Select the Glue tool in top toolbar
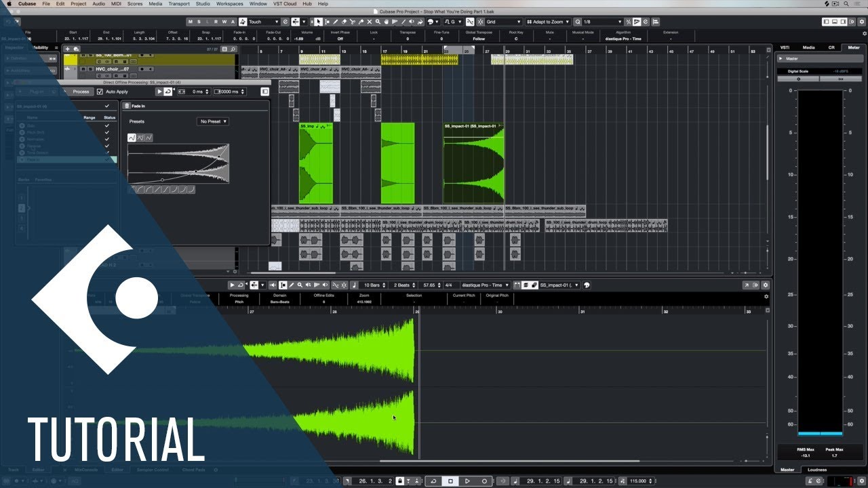This screenshot has height=488, width=868. click(361, 22)
